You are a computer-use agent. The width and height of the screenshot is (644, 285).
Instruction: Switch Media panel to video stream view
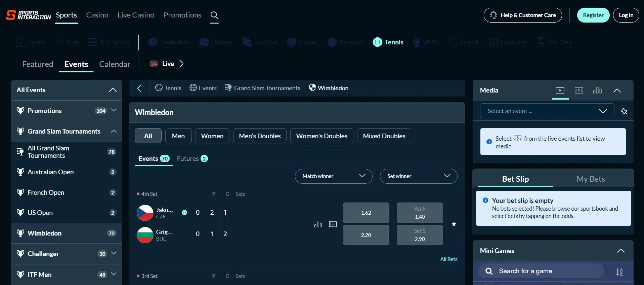pos(560,90)
